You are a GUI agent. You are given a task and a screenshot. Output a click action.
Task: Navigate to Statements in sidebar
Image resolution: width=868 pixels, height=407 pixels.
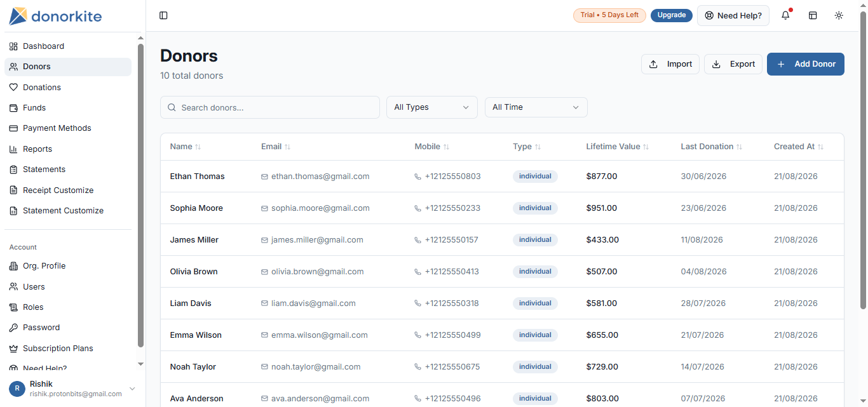coord(68,170)
